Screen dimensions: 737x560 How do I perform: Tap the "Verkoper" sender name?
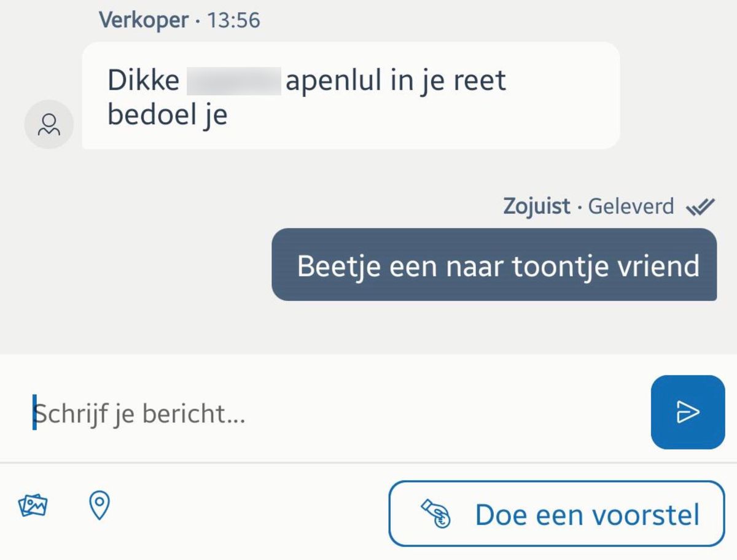click(143, 20)
